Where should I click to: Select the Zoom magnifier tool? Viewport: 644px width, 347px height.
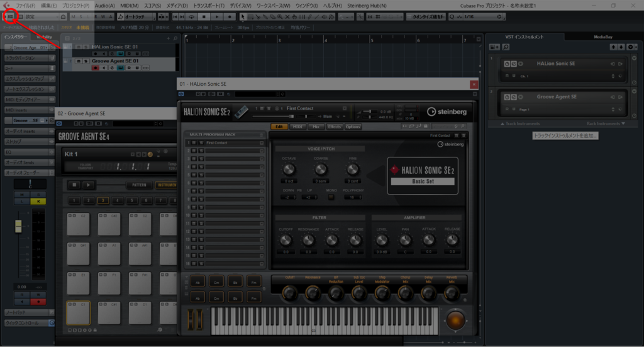(x=280, y=17)
